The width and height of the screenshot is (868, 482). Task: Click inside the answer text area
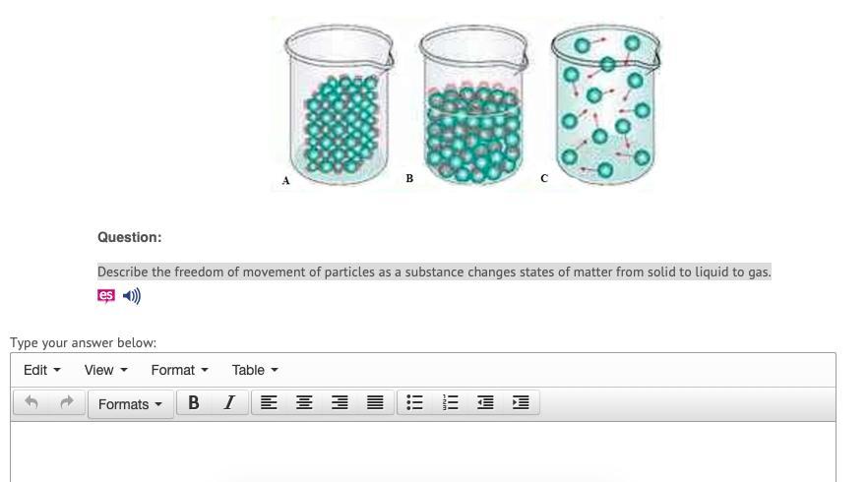[x=423, y=452]
